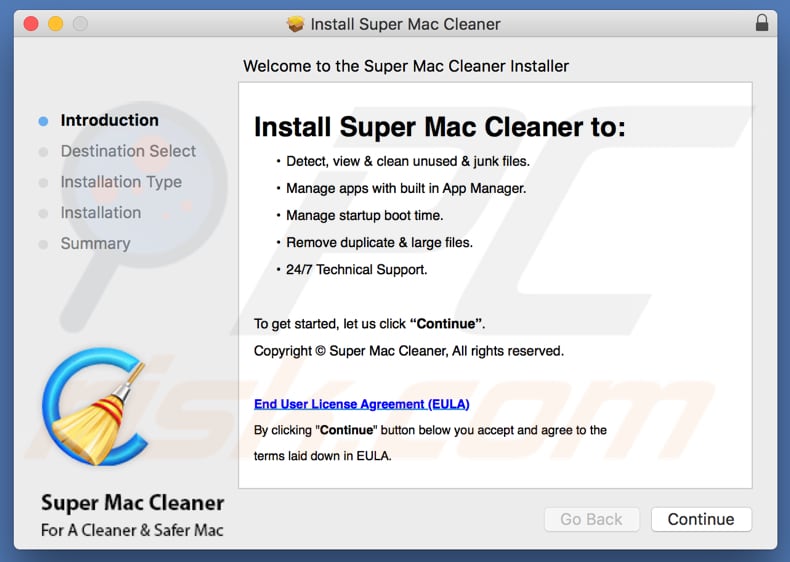790x562 pixels.
Task: Click 'Remove duplicate & large files.' bullet
Action: pyautogui.click(x=379, y=243)
